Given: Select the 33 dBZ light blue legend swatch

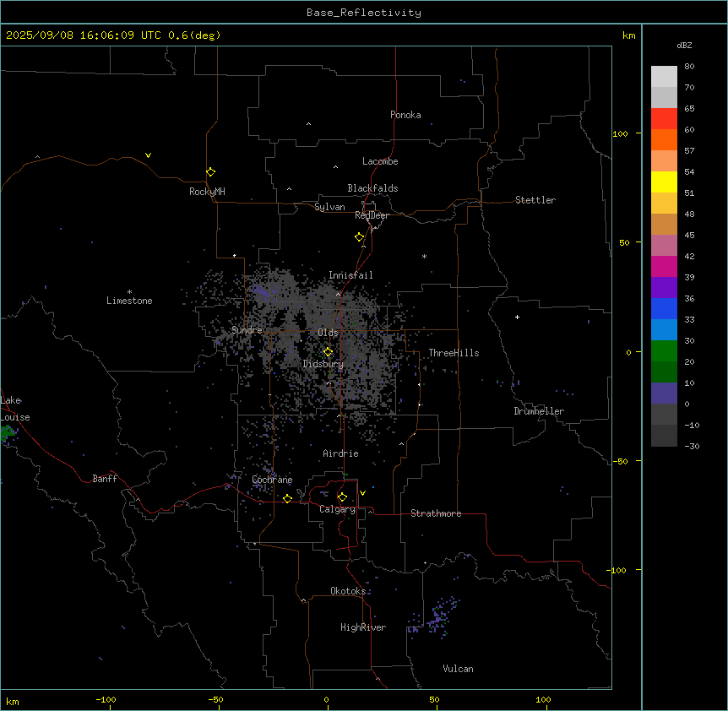Looking at the screenshot, I should click(x=664, y=330).
